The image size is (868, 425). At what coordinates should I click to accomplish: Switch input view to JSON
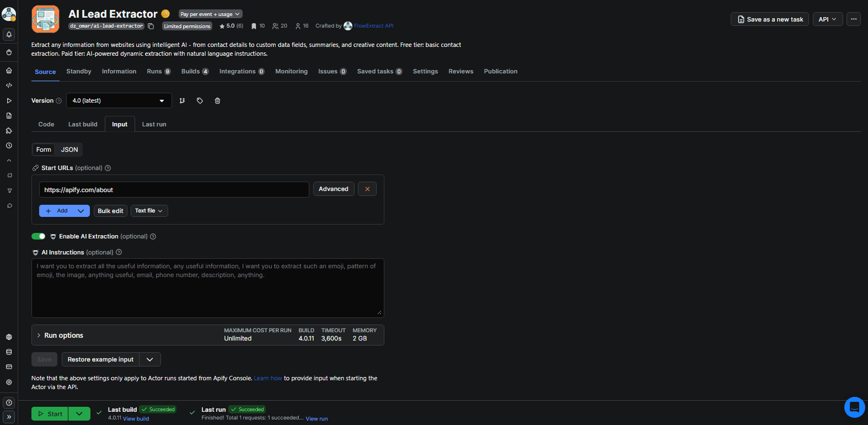69,150
